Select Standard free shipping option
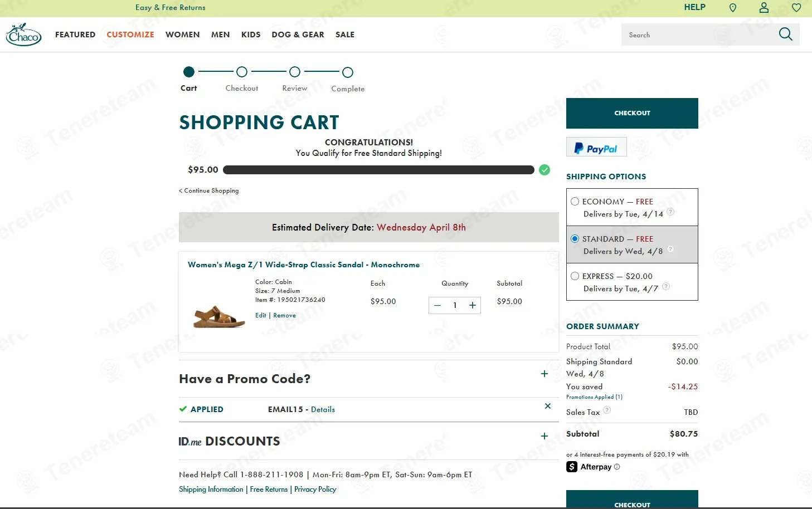 [x=575, y=239]
